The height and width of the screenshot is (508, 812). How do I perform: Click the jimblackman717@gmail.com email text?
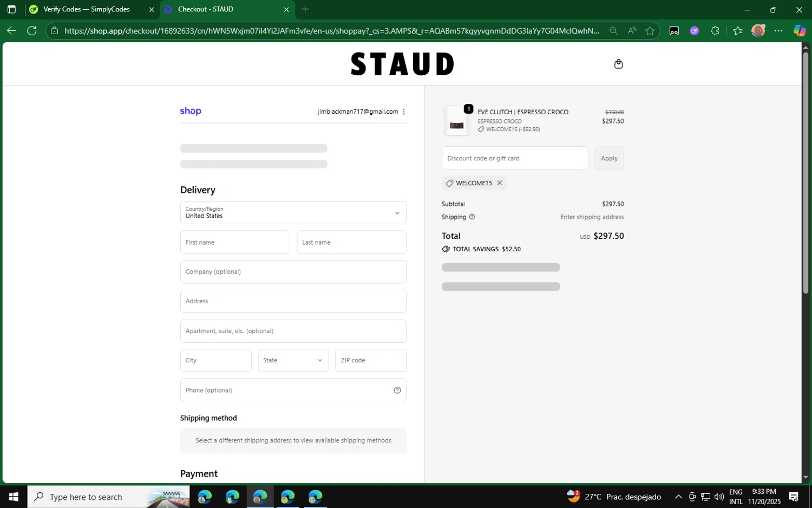point(358,112)
